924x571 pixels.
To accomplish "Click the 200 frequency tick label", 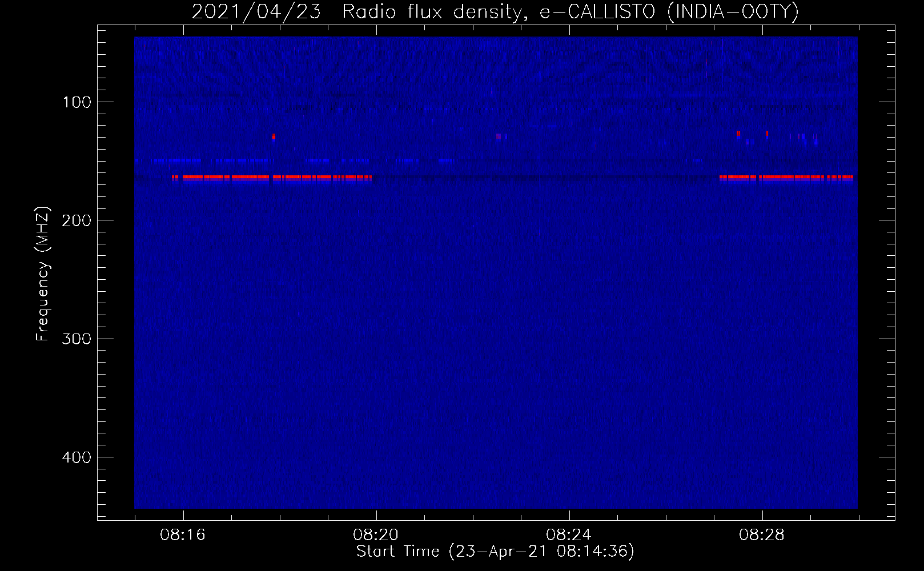I will pos(77,220).
